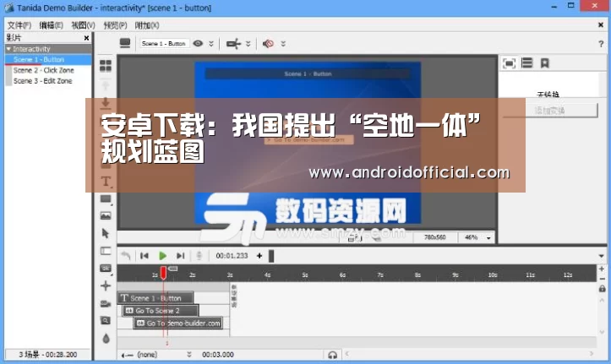The image size is (611, 364).
Task: Open the (none) audio dropdown chevron
Action: [x=189, y=355]
